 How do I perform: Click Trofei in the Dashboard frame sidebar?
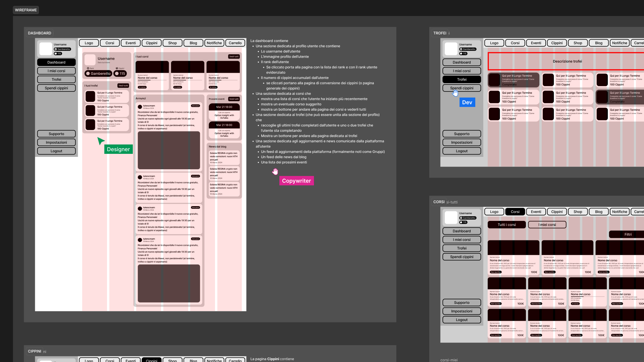[56, 79]
